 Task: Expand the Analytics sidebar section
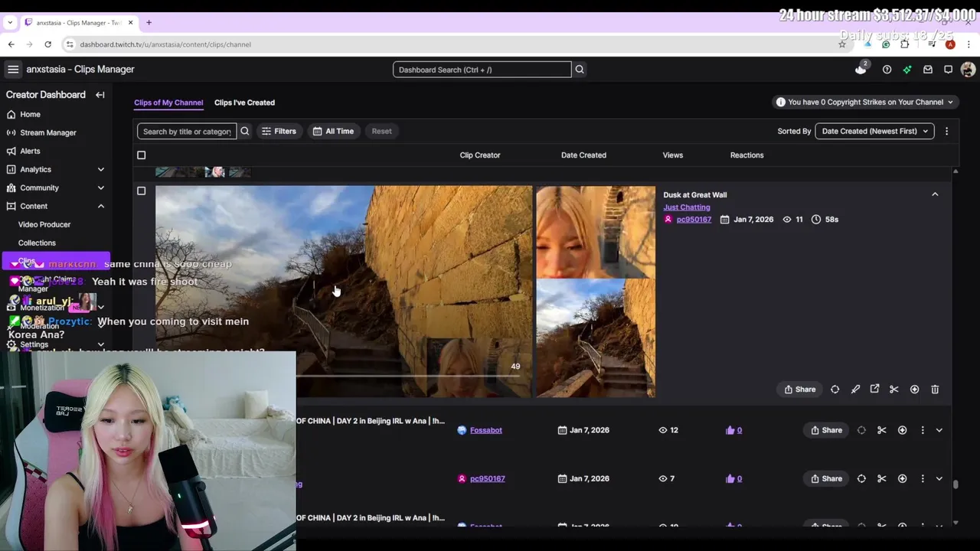100,169
